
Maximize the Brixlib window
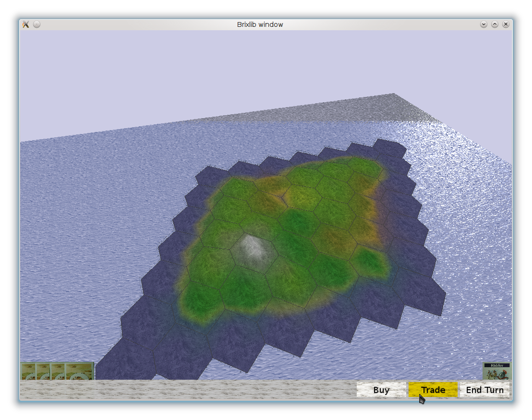[x=494, y=24]
